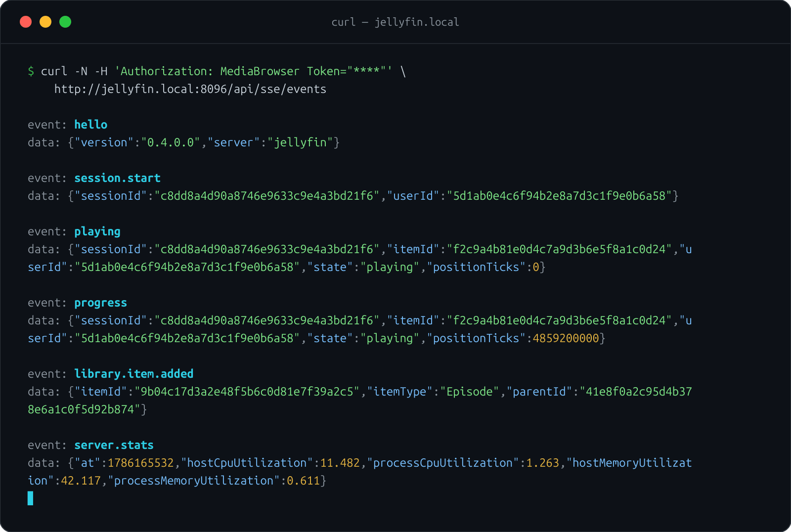
Task: Click the Authorization header string in command
Action: tap(254, 71)
